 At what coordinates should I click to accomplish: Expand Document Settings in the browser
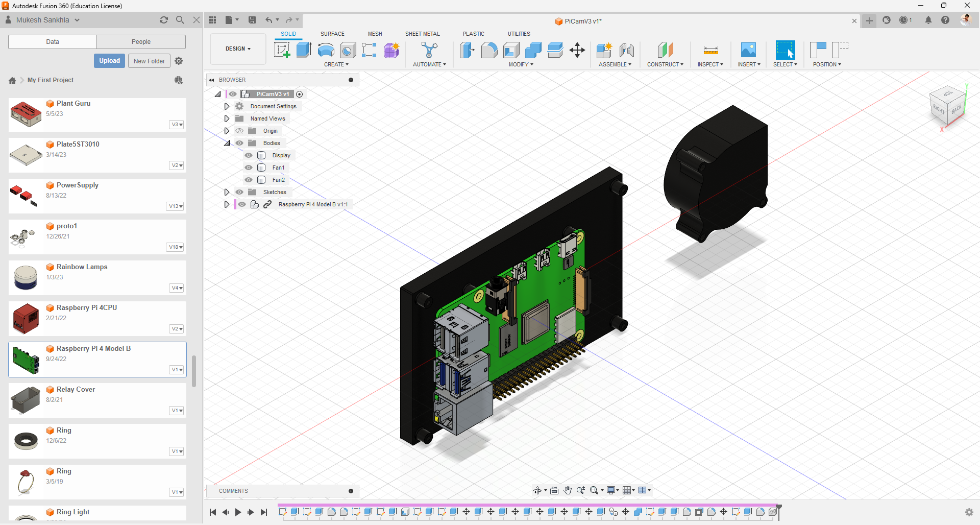[x=227, y=106]
